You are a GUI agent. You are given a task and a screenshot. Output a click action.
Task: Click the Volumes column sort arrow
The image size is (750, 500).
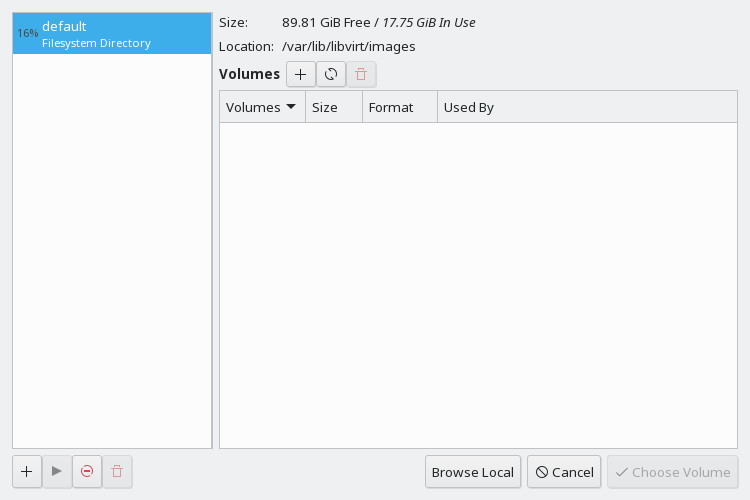[291, 107]
